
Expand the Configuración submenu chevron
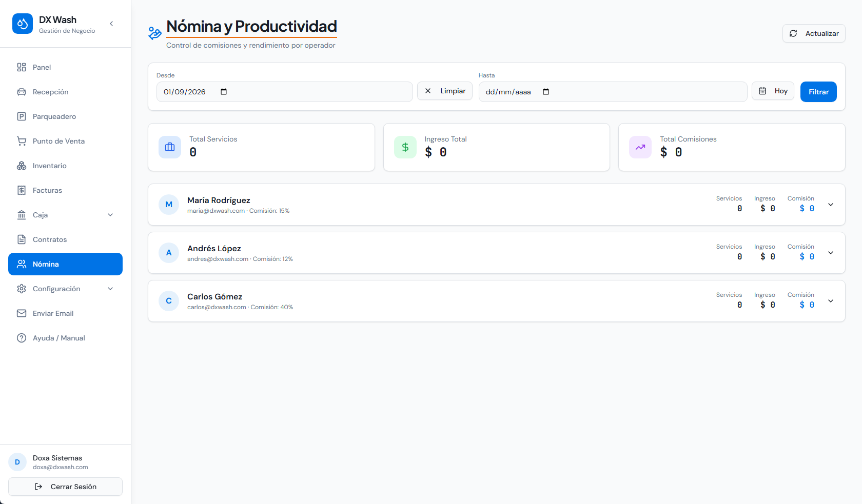pos(110,289)
